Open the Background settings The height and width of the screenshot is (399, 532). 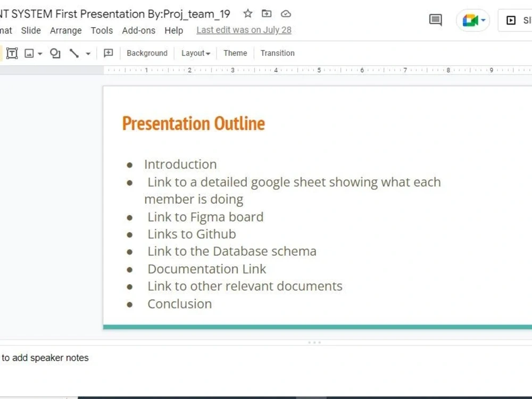tap(147, 53)
